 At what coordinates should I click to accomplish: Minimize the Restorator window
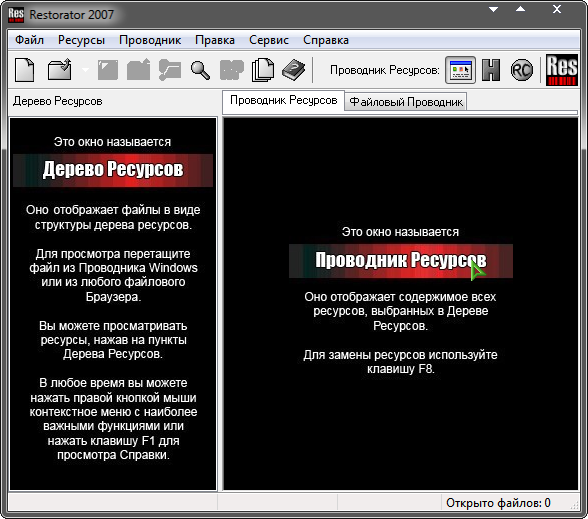coord(494,9)
